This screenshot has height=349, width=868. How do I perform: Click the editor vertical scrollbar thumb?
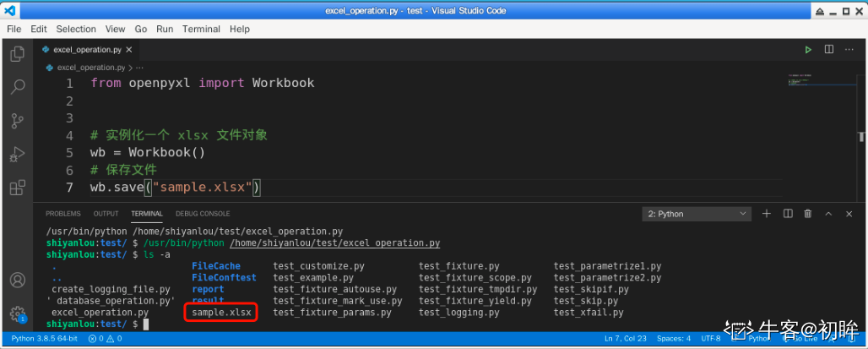(x=861, y=136)
